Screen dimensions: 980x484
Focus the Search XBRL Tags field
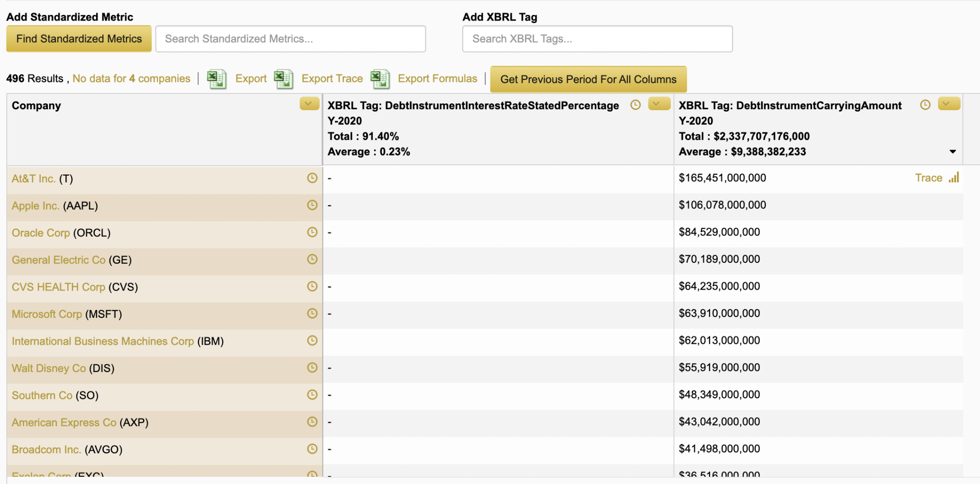pos(597,39)
